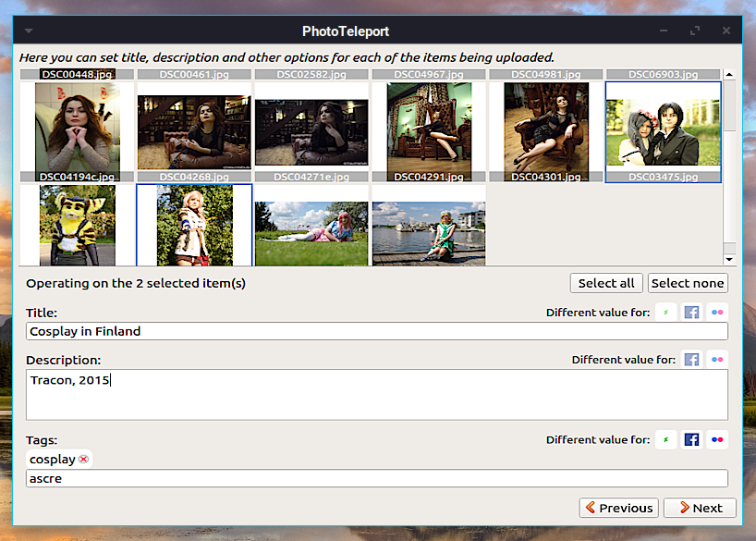The image size is (756, 541).
Task: Click the DSC06903.jpg label
Action: [x=664, y=74]
